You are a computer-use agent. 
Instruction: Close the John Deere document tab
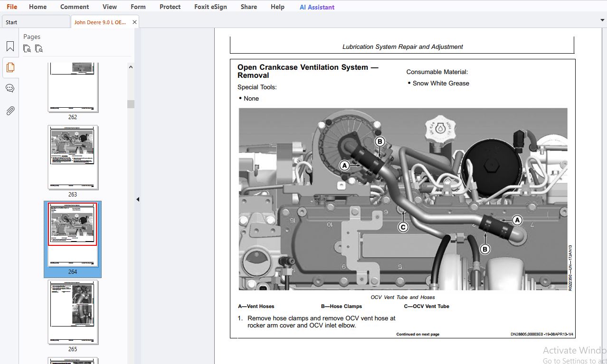pos(135,22)
